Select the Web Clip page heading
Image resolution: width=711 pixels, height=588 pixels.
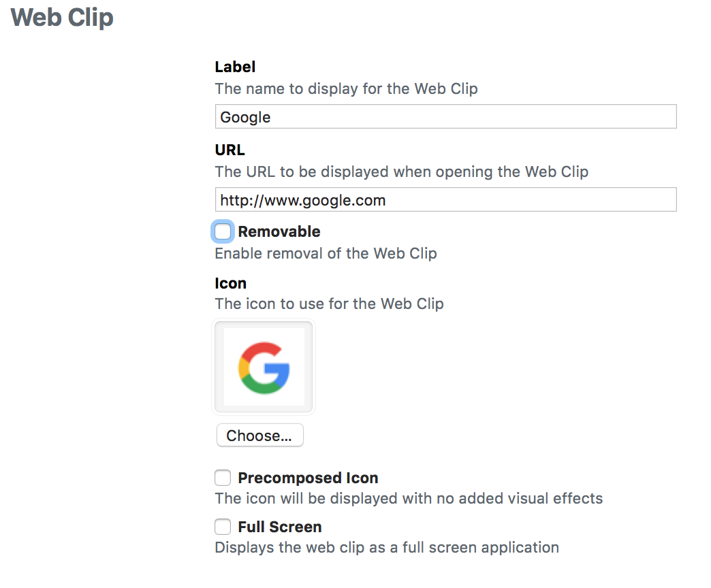pos(61,18)
